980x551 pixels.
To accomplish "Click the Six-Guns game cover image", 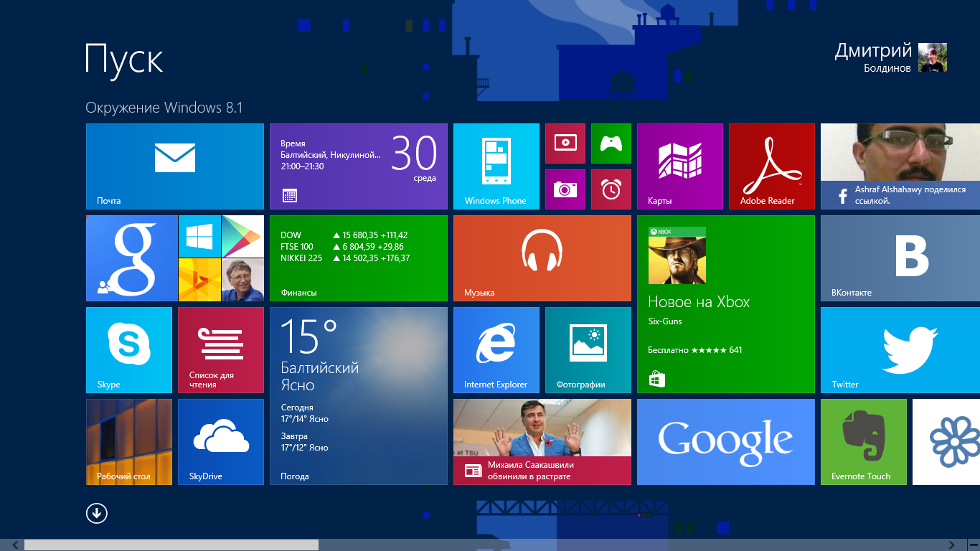I will [x=677, y=255].
